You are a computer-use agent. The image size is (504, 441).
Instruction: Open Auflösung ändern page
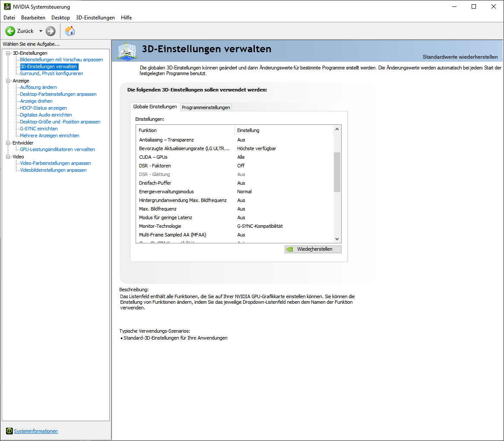pyautogui.click(x=38, y=87)
